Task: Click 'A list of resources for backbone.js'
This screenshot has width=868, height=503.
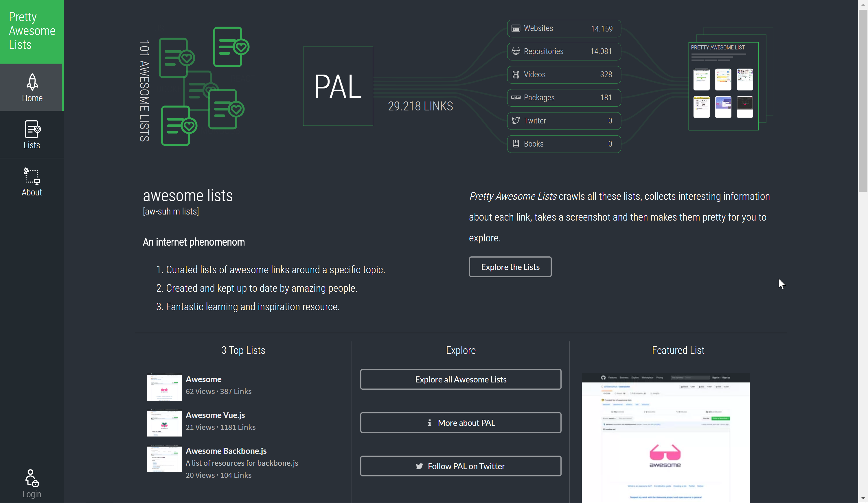Action: click(242, 463)
